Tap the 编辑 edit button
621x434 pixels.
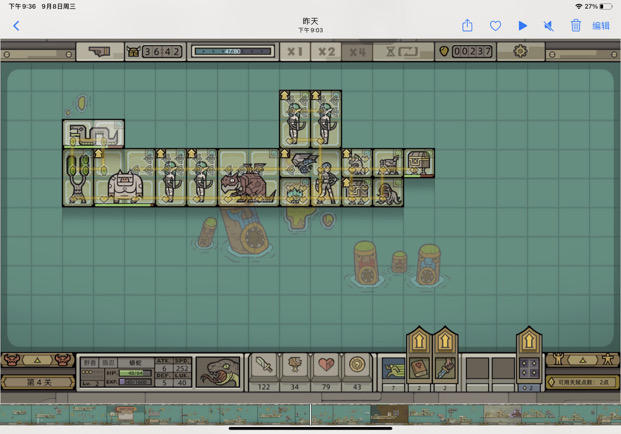click(601, 26)
